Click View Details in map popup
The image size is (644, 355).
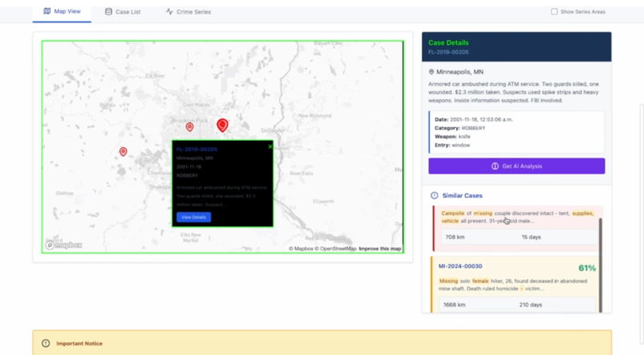pyautogui.click(x=193, y=217)
